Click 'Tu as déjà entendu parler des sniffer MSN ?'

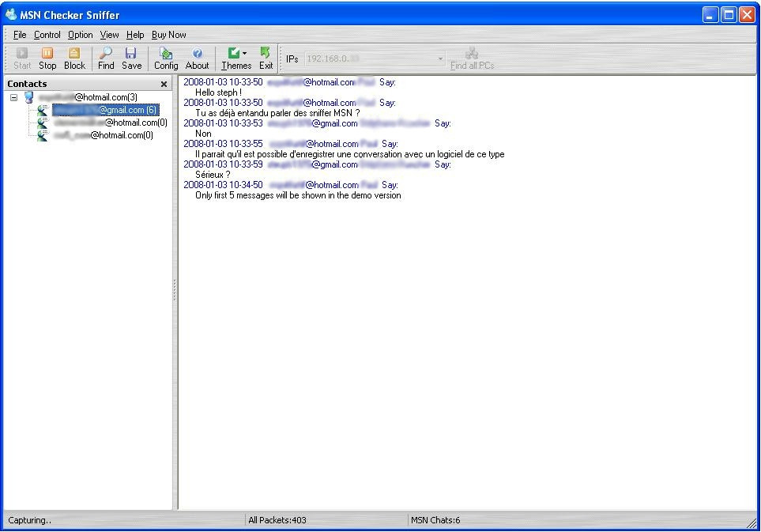click(277, 113)
